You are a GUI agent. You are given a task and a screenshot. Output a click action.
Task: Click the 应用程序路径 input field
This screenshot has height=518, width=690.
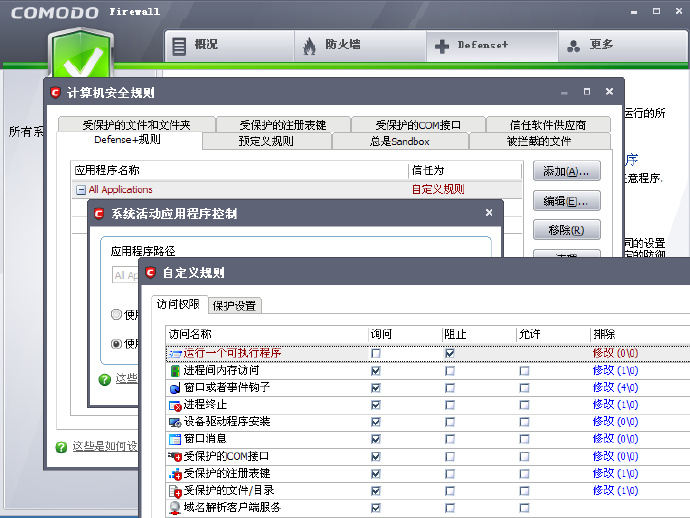point(125,275)
